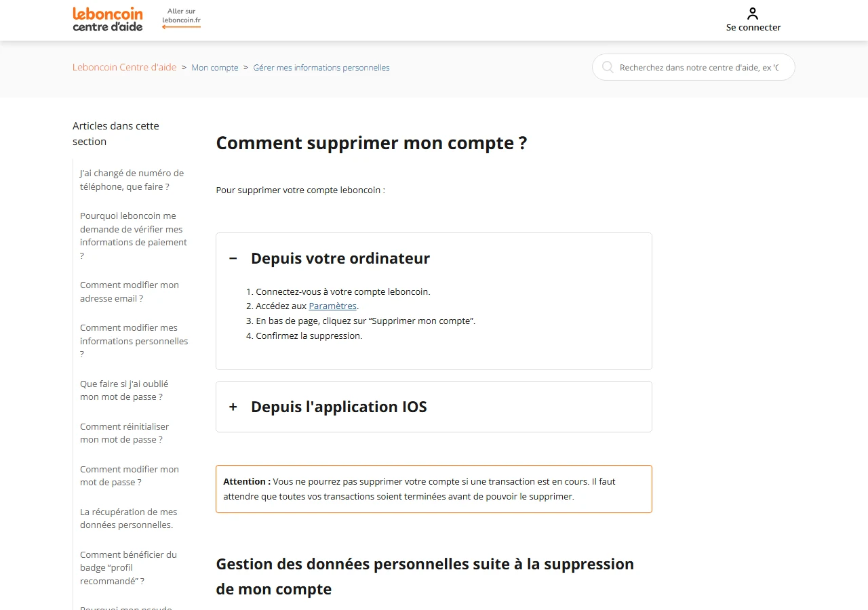Open 'Comment modifier mon mot de passe ?' article

pyautogui.click(x=130, y=476)
